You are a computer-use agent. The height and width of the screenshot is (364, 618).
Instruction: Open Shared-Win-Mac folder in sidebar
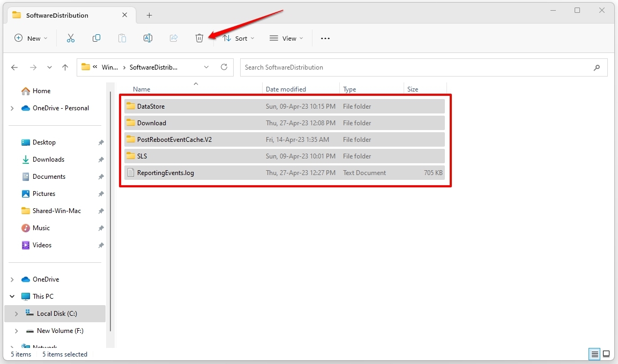point(56,211)
